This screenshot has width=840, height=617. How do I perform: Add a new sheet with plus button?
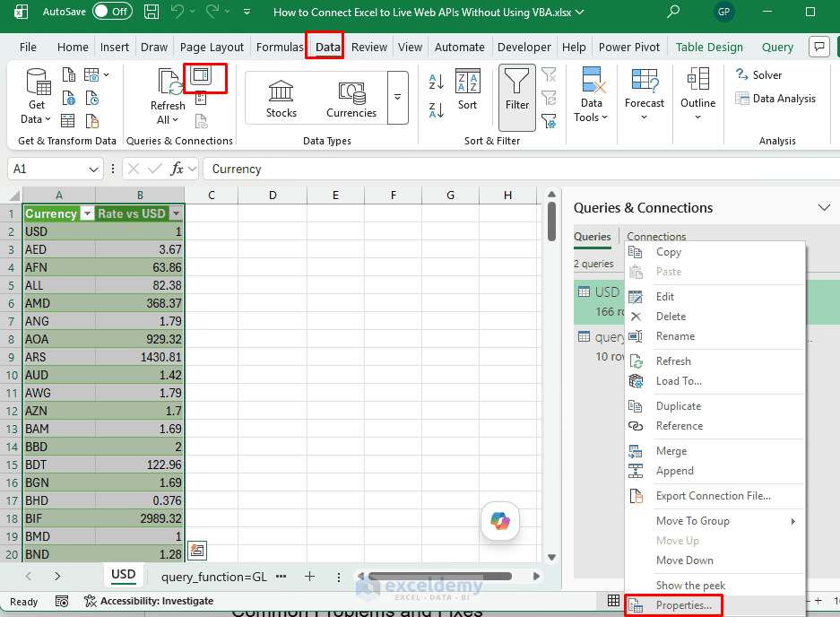(309, 577)
